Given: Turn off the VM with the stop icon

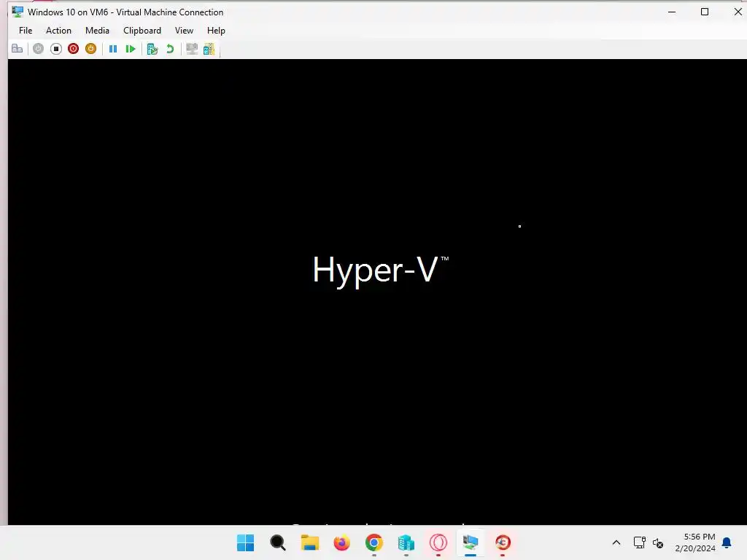Looking at the screenshot, I should [x=55, y=49].
